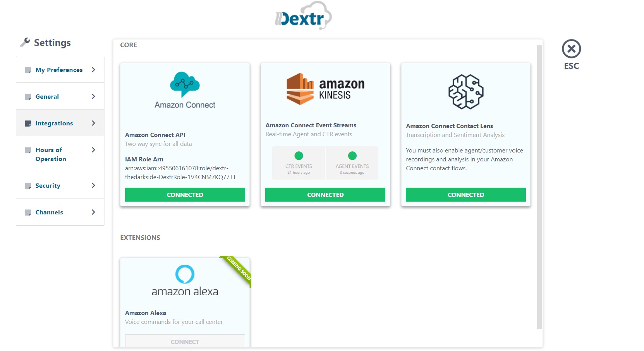Click the CTR EVENTS status tile
Viewport: 644px width, 351px height.
(299, 163)
